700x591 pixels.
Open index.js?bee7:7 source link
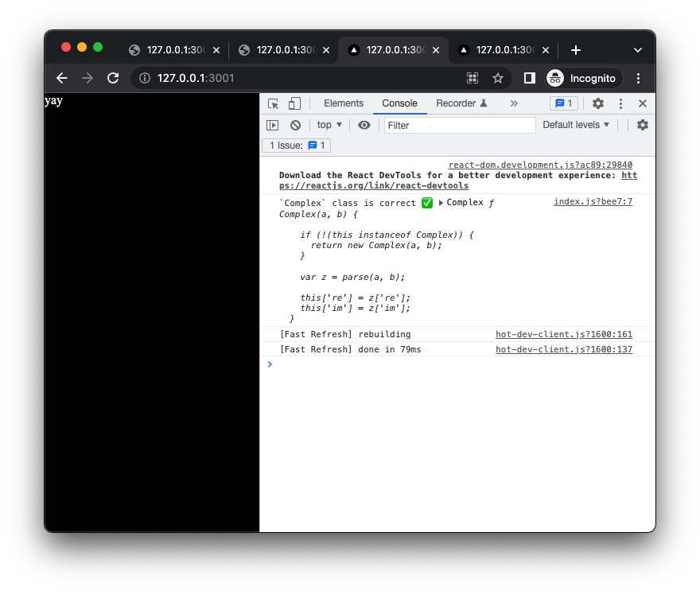pos(593,201)
